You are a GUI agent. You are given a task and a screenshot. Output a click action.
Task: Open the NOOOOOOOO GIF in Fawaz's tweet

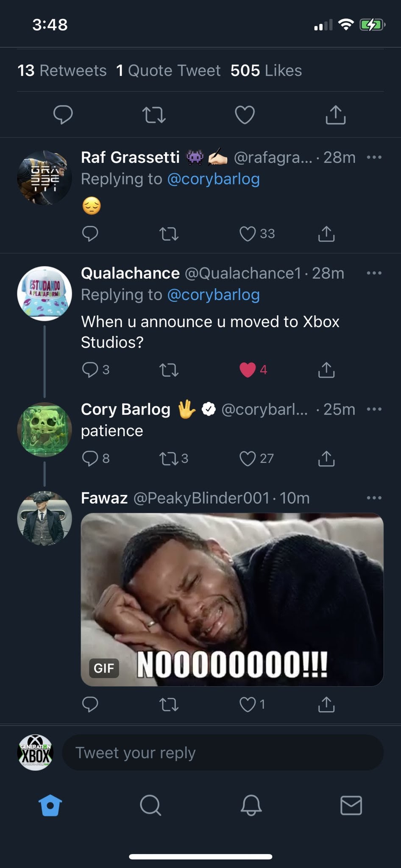click(232, 599)
